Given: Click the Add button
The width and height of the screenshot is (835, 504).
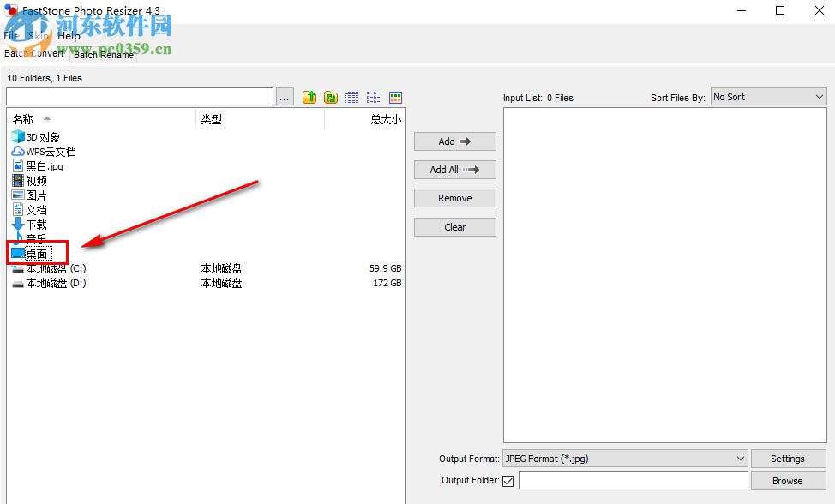Looking at the screenshot, I should [x=454, y=141].
